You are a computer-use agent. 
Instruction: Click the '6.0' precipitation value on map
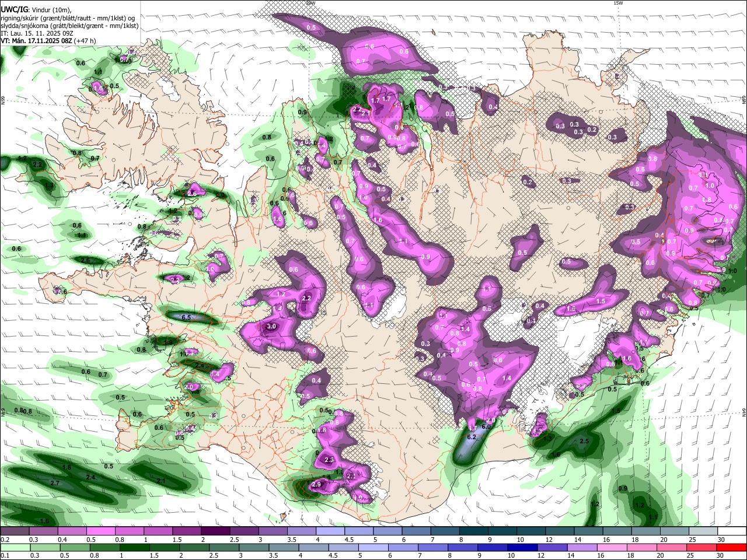coord(486,426)
